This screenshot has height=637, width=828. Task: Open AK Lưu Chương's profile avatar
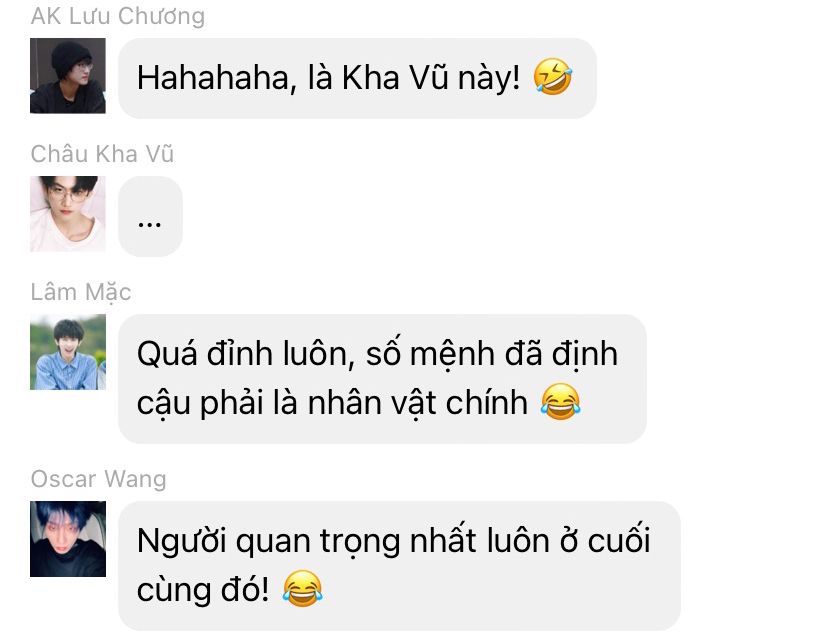click(68, 76)
